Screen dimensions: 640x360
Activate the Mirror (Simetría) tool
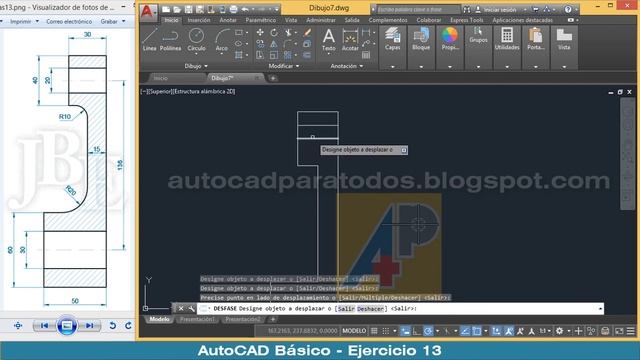coord(274,44)
